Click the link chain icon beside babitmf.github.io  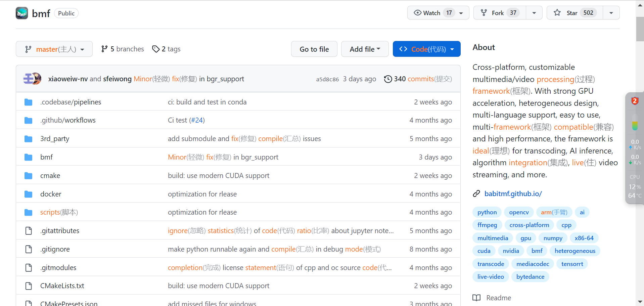(x=476, y=194)
